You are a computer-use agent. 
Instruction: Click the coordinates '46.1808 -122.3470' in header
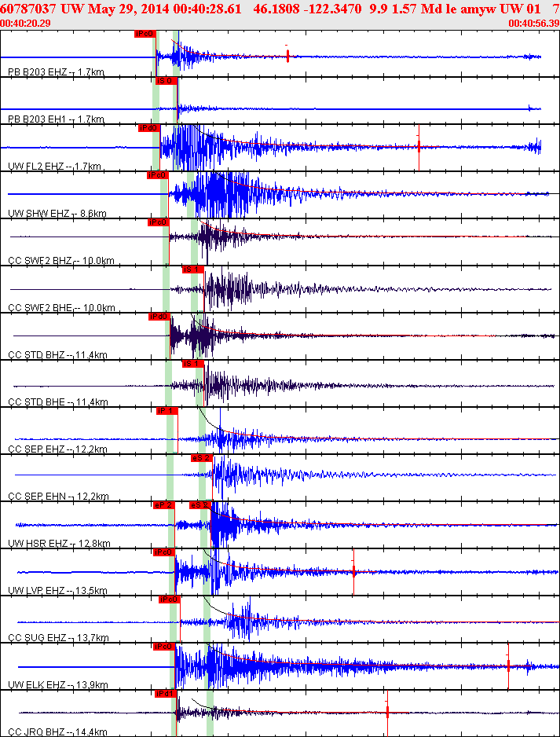pyautogui.click(x=309, y=9)
